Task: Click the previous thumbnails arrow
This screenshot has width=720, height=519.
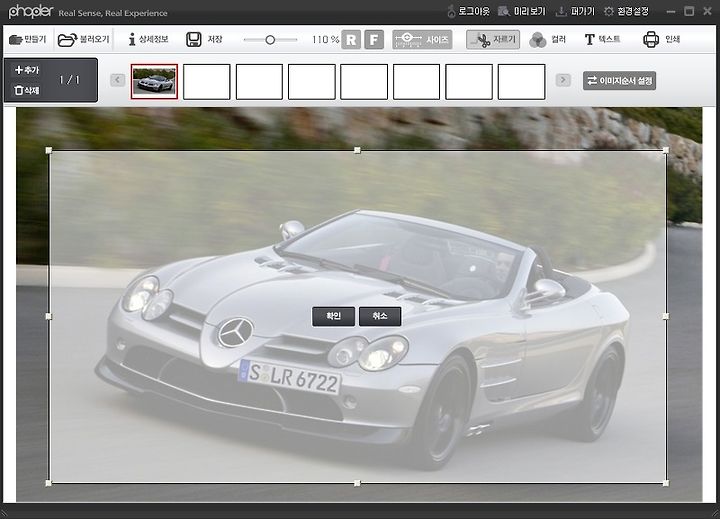Action: [x=118, y=80]
